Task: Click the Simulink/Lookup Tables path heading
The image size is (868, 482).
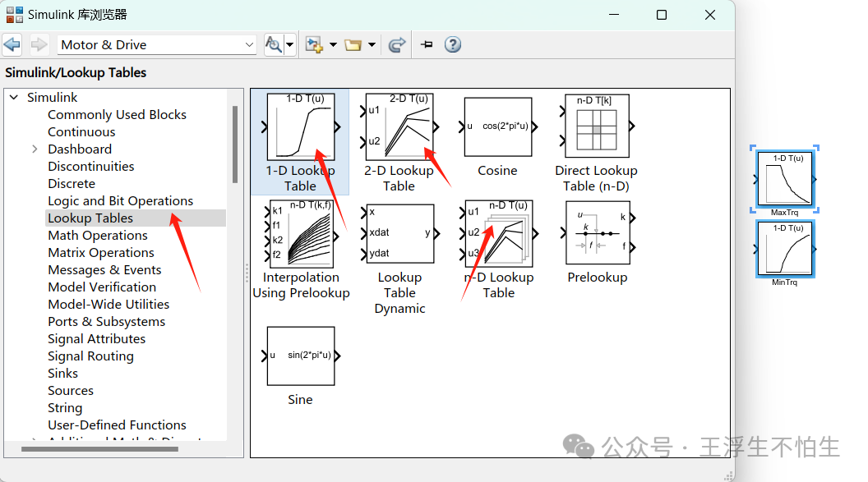Action: point(76,72)
